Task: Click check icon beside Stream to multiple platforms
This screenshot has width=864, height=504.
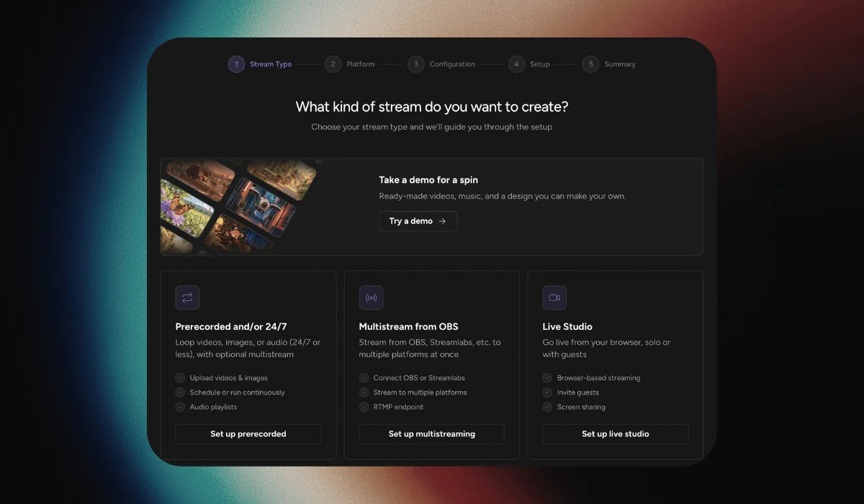Action: pos(364,392)
